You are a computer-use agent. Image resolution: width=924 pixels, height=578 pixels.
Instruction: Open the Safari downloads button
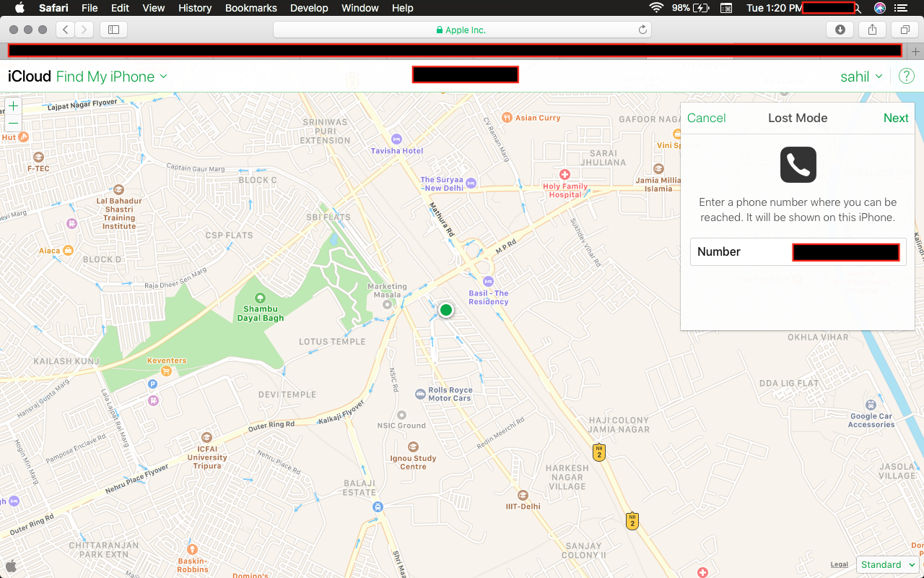(840, 30)
